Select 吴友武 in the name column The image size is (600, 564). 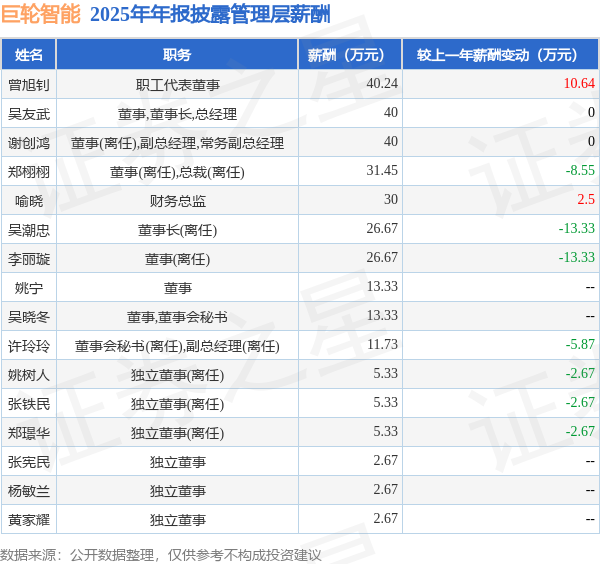coord(29,114)
